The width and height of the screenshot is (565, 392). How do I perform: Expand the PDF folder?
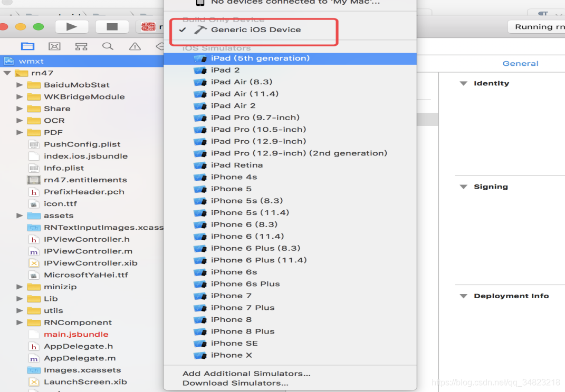coord(20,132)
